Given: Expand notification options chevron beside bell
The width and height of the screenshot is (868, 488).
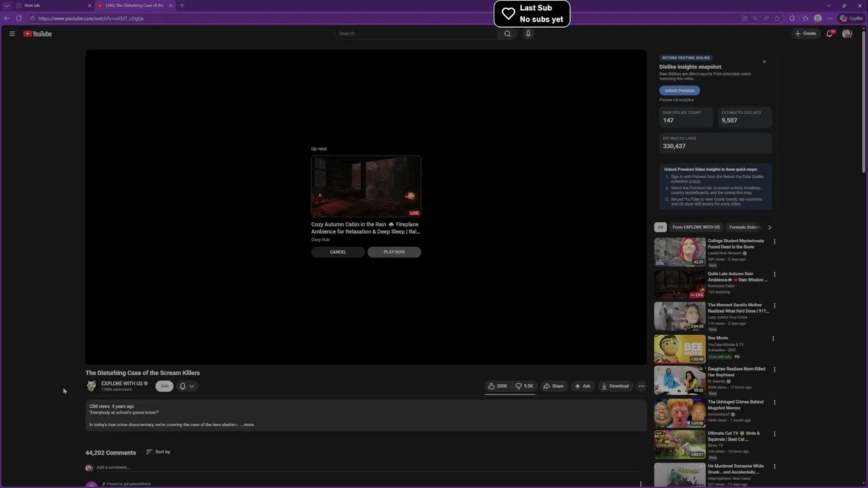Looking at the screenshot, I should 192,386.
